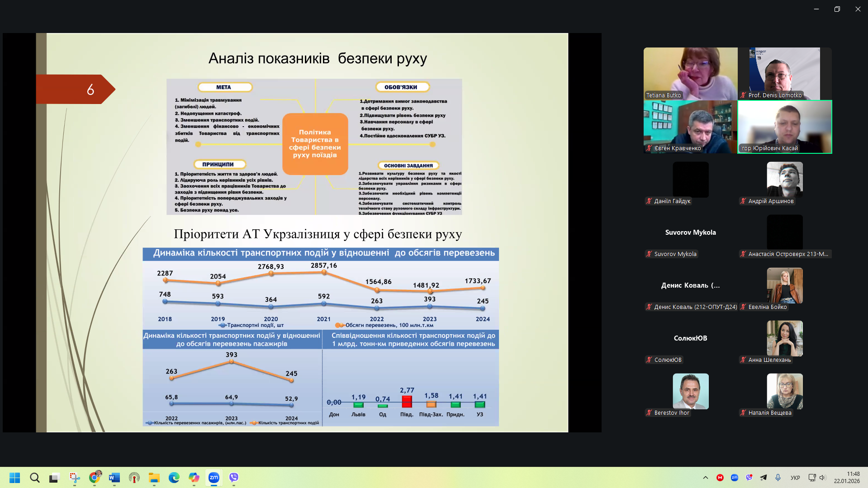The height and width of the screenshot is (488, 868).
Task: Open Google Chrome from the taskbar
Action: pos(95,478)
